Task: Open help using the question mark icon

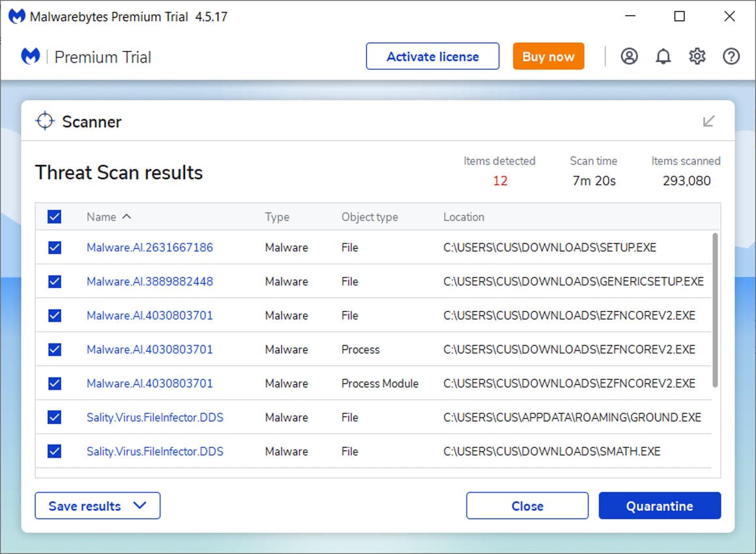Action: pos(731,56)
